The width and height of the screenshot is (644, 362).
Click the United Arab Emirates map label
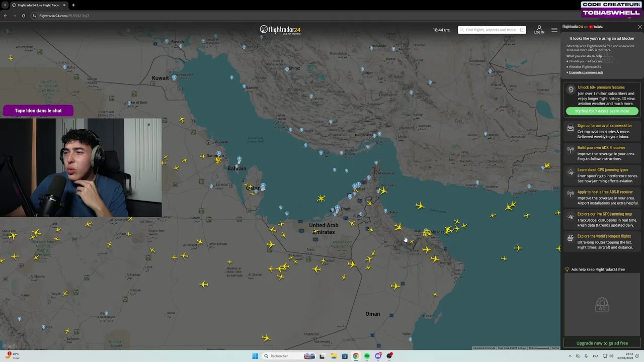[324, 228]
